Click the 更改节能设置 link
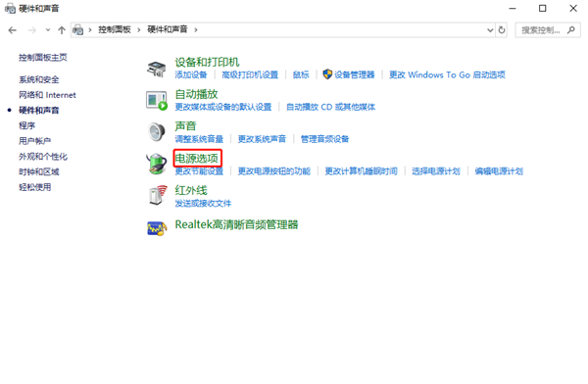 coord(199,171)
